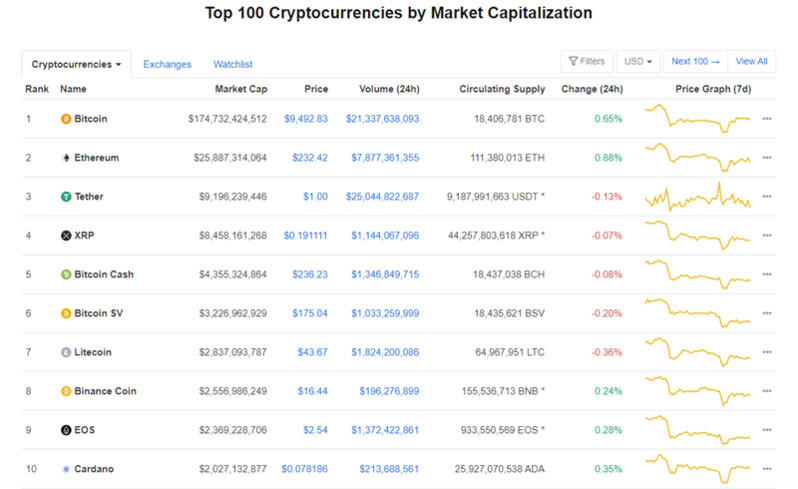The image size is (798, 489).
Task: Click the View All button
Action: (751, 62)
